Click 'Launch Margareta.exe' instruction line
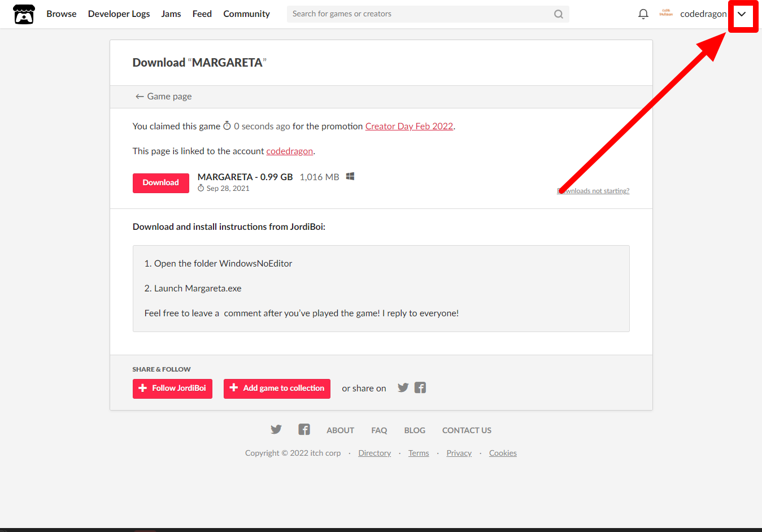This screenshot has width=762, height=532. 193,289
